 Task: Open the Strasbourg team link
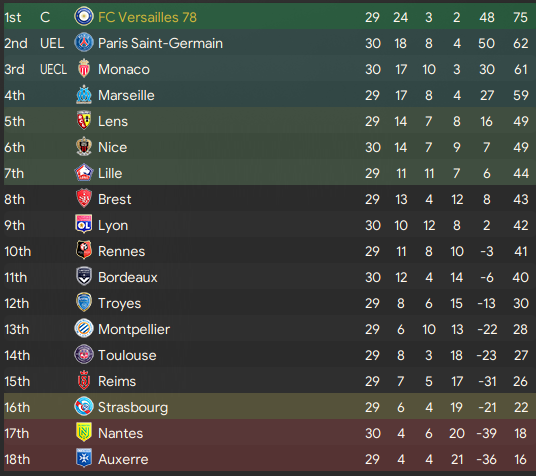(x=133, y=408)
